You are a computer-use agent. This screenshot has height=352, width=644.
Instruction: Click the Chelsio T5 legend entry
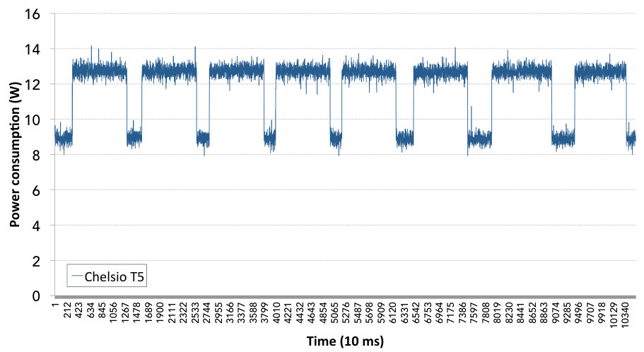click(x=107, y=276)
